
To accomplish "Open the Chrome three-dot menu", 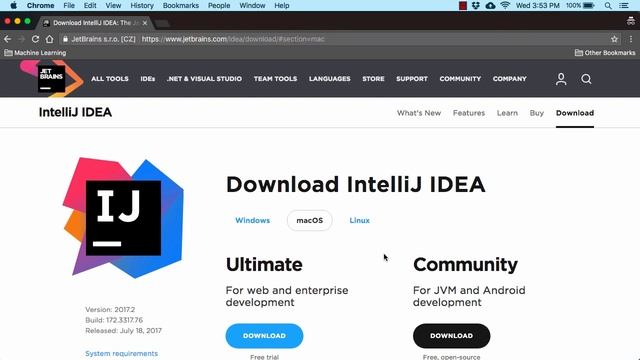I will [x=631, y=39].
